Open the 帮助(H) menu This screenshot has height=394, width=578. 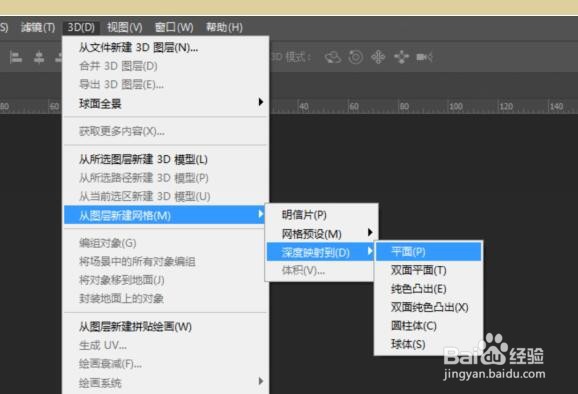click(x=224, y=27)
